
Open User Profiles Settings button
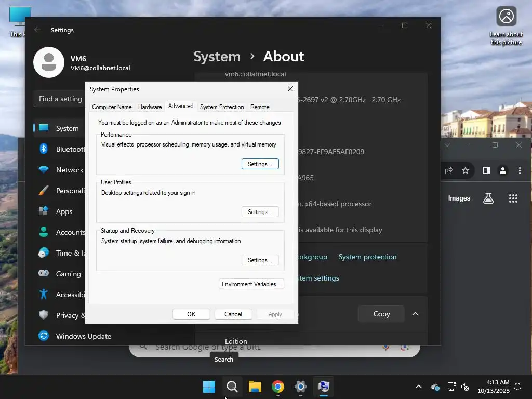[260, 212]
